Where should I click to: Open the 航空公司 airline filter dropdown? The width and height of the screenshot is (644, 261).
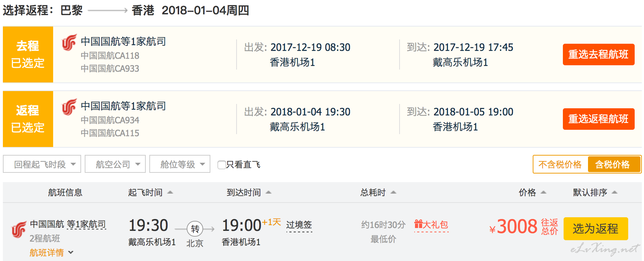pyautogui.click(x=115, y=164)
